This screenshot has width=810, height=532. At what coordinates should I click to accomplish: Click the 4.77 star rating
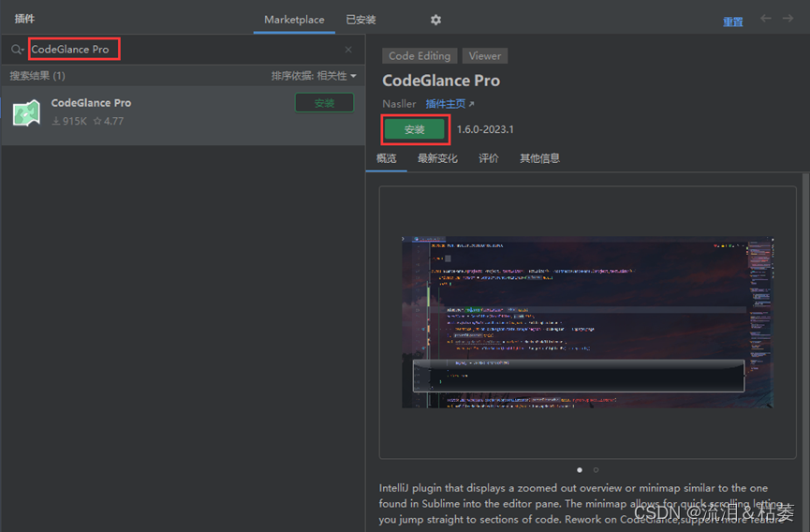(x=109, y=121)
